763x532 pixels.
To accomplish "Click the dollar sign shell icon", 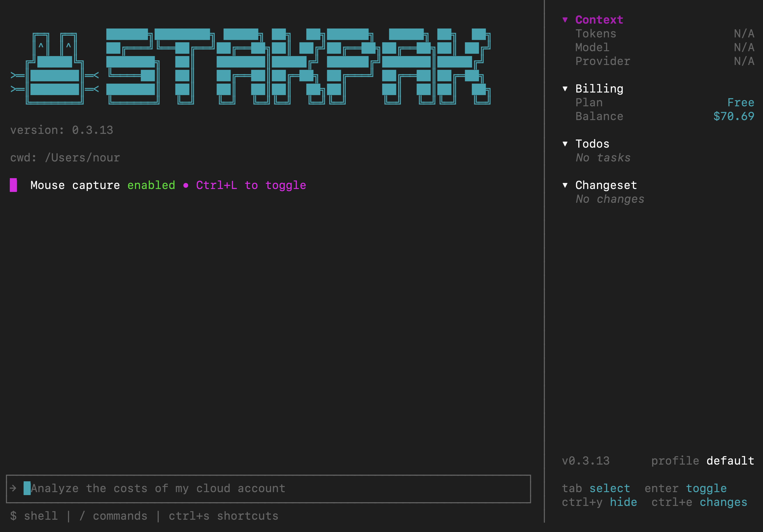I will click(13, 516).
